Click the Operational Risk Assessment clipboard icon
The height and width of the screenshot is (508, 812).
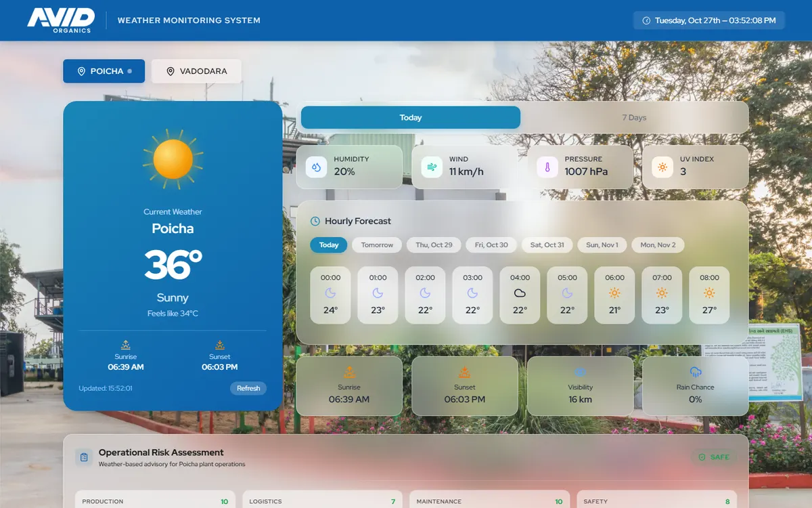pos(84,457)
